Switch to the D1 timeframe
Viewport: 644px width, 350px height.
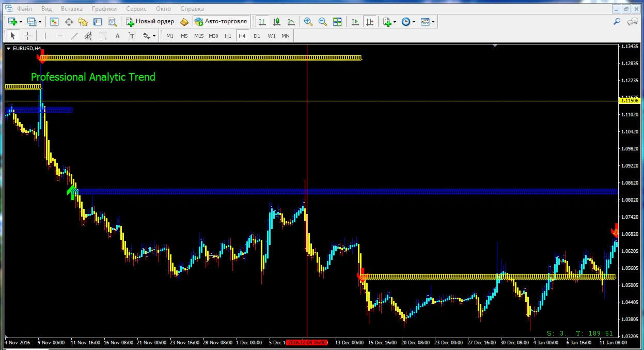coord(257,36)
